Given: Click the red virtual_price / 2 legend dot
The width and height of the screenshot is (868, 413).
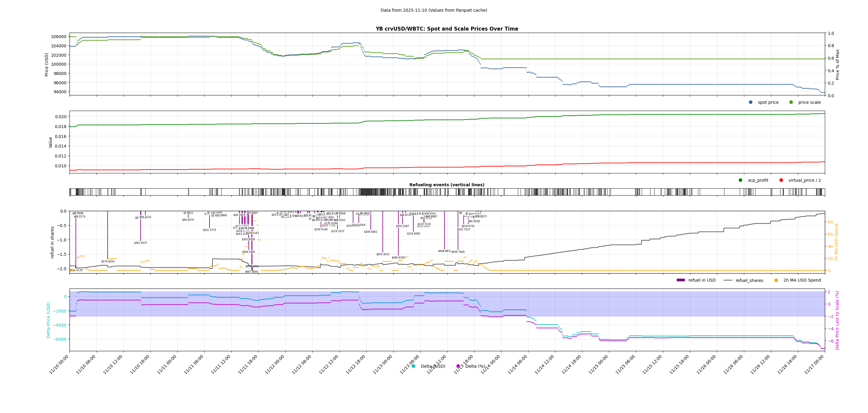Looking at the screenshot, I should 781,180.
